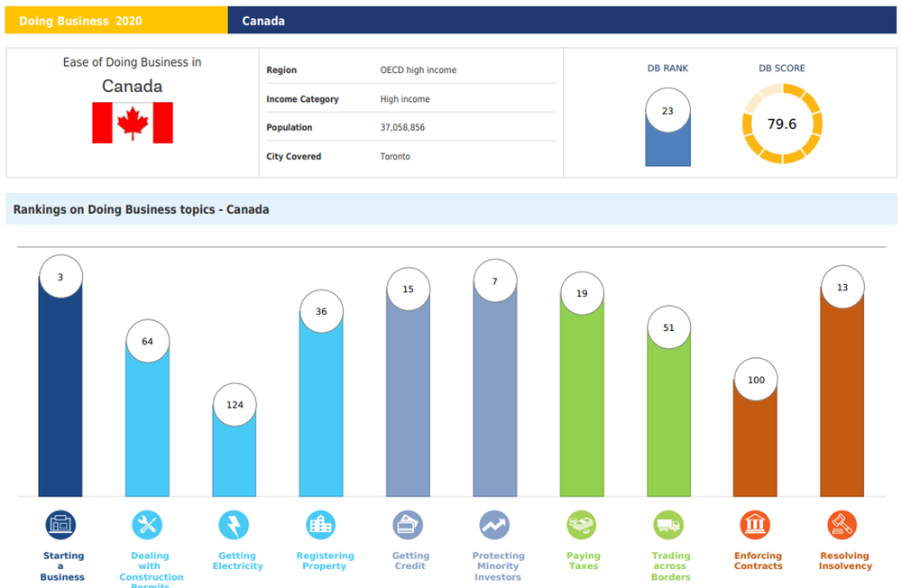902x588 pixels.
Task: Click the rank 124 circle marker
Action: click(x=235, y=405)
